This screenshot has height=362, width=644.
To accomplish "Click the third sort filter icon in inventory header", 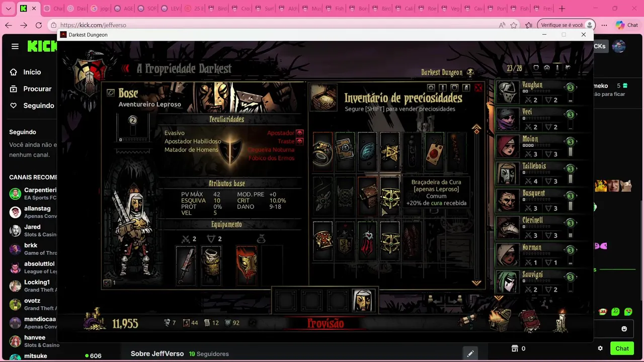I will pyautogui.click(x=454, y=87).
